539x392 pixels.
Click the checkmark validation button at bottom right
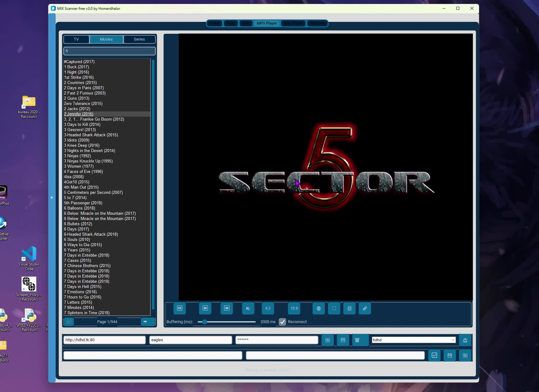point(434,355)
